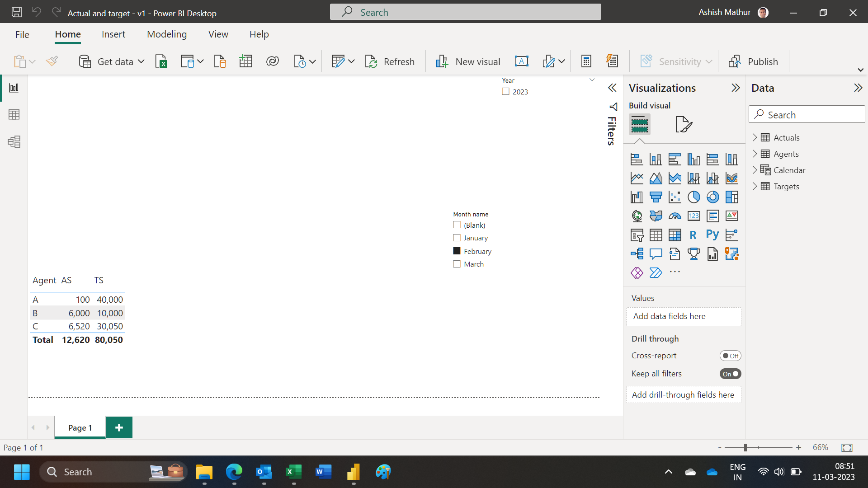The image size is (868, 488).
Task: Select the R script visual icon
Action: coord(693,235)
